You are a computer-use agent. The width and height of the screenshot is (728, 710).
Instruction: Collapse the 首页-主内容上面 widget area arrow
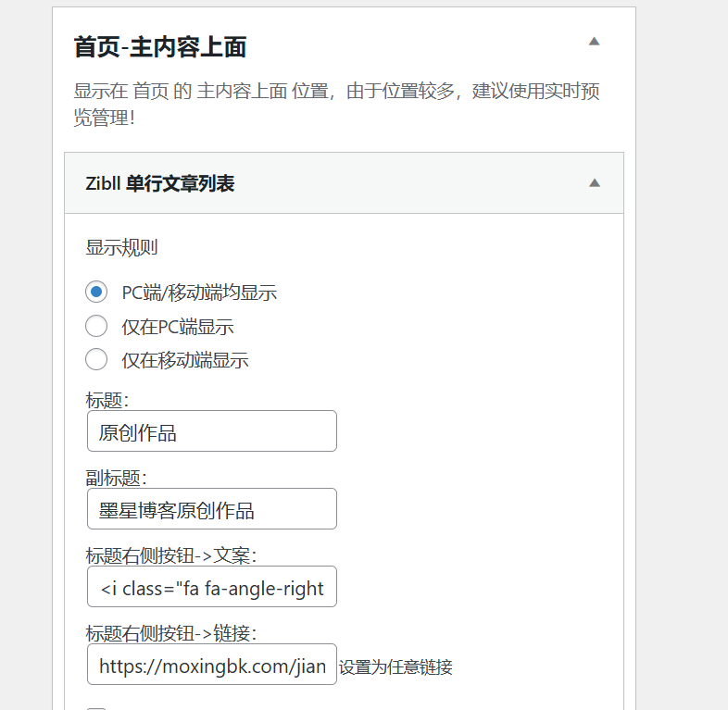click(594, 42)
